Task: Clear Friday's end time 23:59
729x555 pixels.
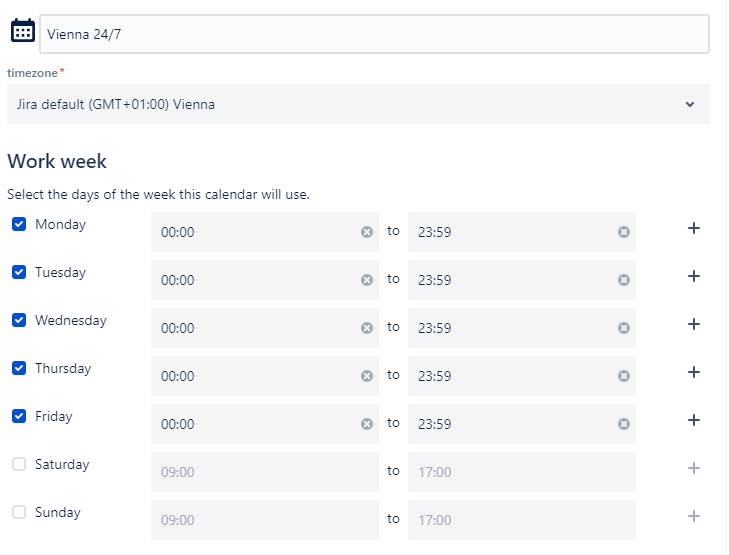Action: (x=624, y=424)
